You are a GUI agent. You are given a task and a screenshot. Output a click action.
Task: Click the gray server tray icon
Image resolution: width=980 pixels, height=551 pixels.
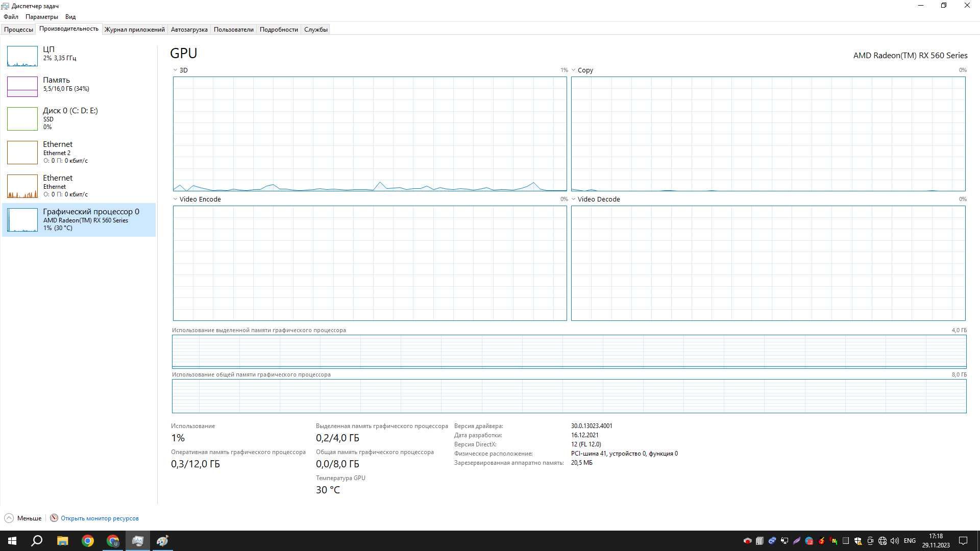(x=759, y=541)
